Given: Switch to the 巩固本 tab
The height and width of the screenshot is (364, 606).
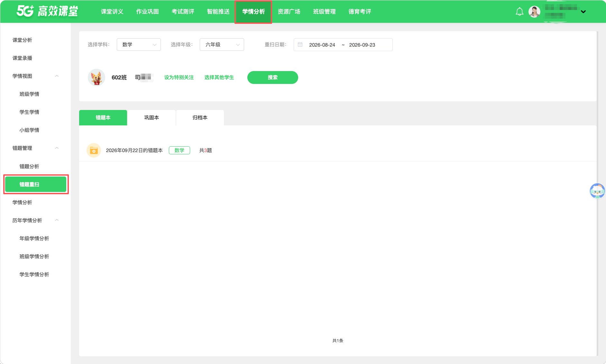Looking at the screenshot, I should point(151,118).
